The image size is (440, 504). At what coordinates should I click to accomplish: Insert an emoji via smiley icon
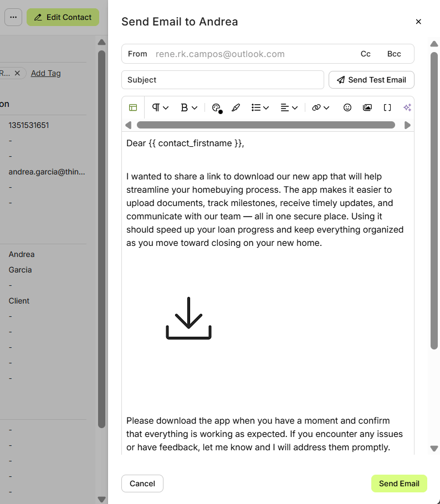point(347,107)
